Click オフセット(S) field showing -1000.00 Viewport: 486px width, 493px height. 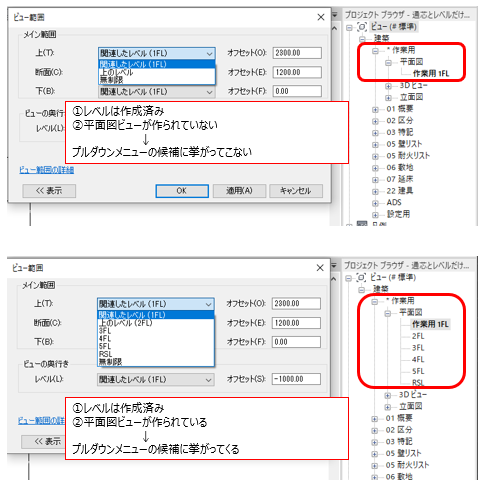(296, 379)
